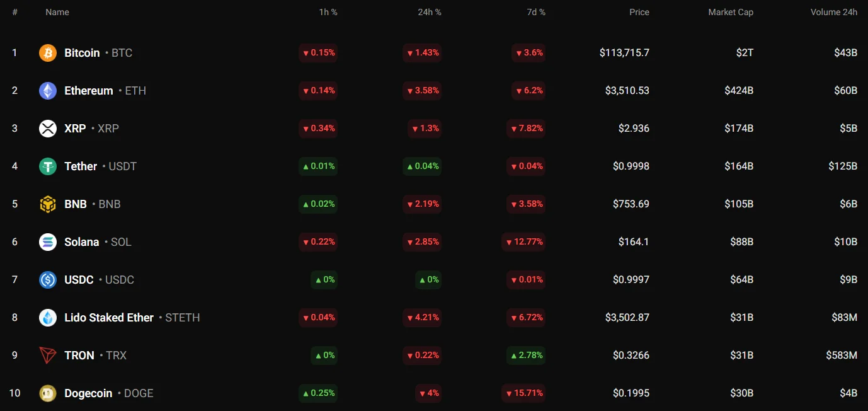
Task: Sort by the 24h % column header
Action: coord(429,12)
